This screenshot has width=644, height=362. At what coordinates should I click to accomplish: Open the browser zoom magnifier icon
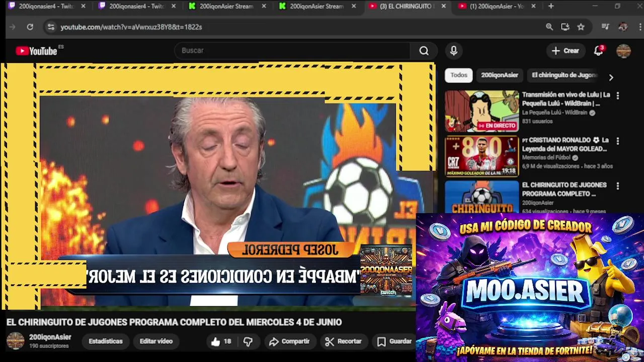point(549,27)
